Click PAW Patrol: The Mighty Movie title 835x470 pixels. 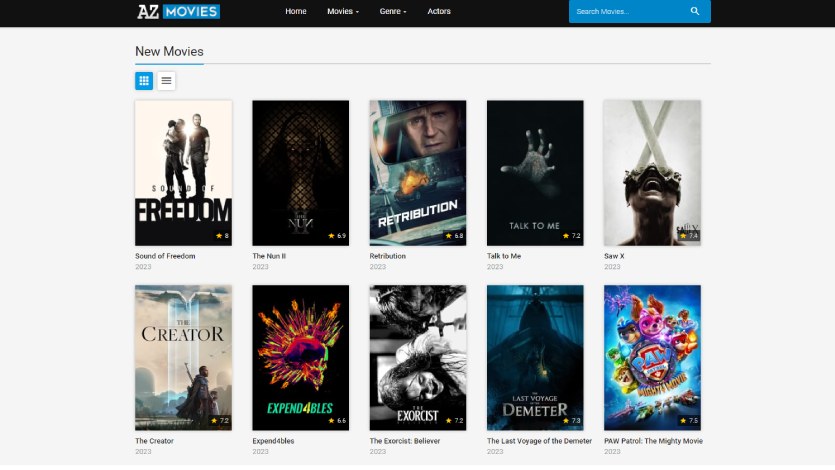tap(653, 441)
